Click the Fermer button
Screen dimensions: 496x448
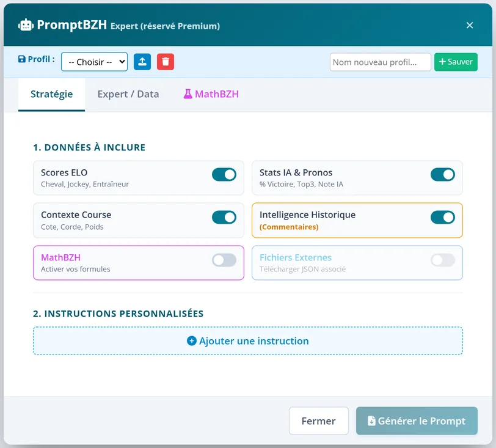tap(318, 420)
